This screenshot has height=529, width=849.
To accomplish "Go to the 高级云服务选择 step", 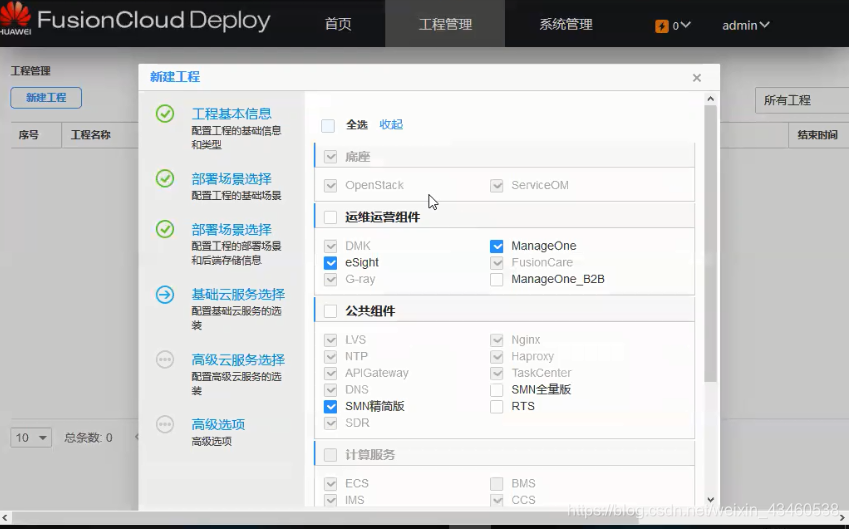I will point(238,360).
